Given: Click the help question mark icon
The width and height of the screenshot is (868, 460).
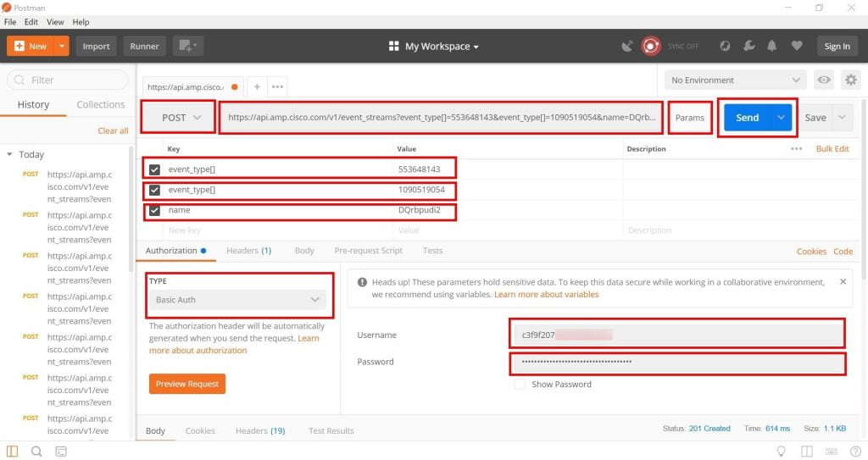Looking at the screenshot, I should [x=856, y=452].
